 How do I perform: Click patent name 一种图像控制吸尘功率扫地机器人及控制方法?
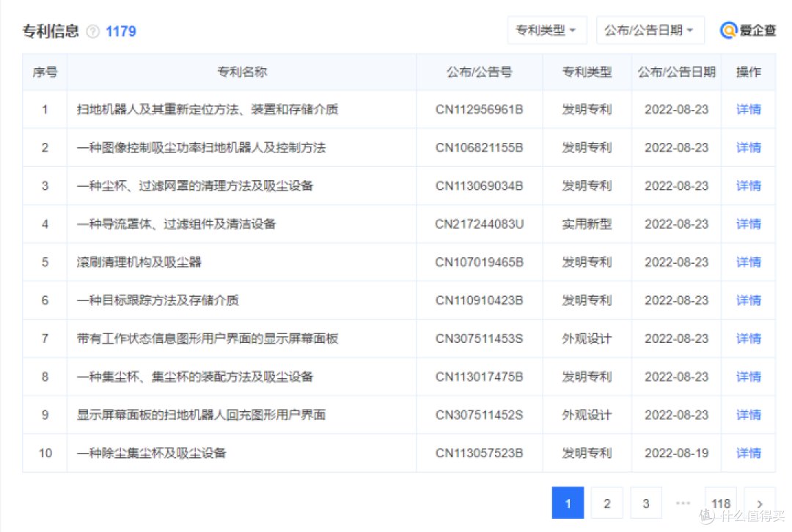pyautogui.click(x=201, y=148)
